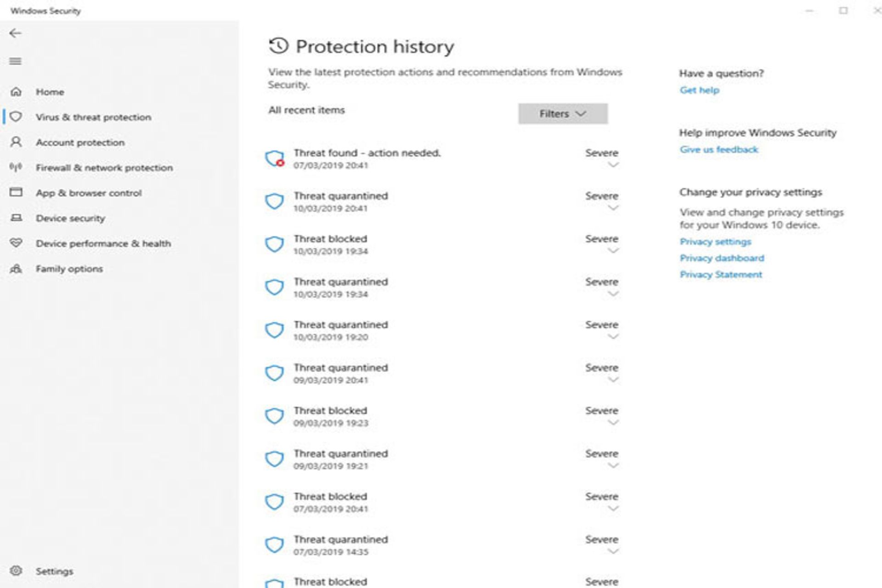This screenshot has width=882, height=588.
Task: Click the red threat-found shield icon
Action: click(x=275, y=158)
